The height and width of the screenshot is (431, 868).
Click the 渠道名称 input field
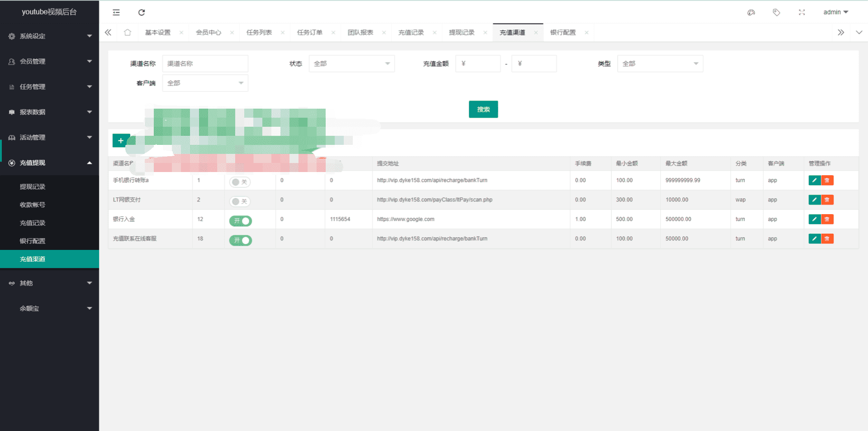click(x=205, y=64)
